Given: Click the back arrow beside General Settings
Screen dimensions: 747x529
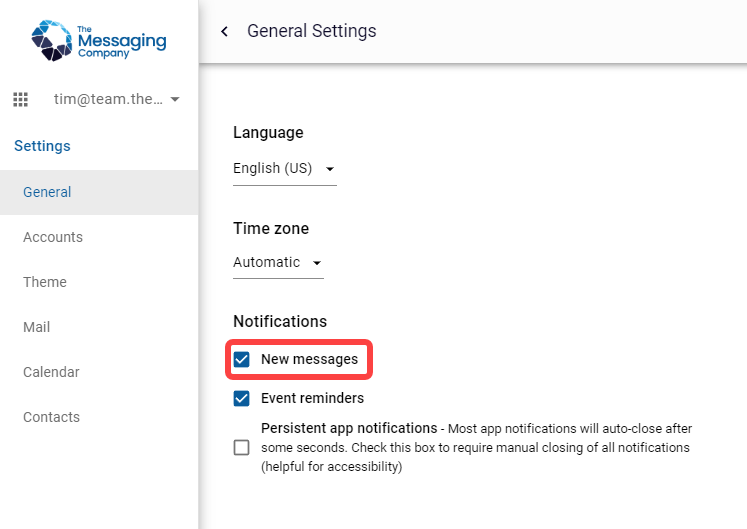Looking at the screenshot, I should 224,31.
